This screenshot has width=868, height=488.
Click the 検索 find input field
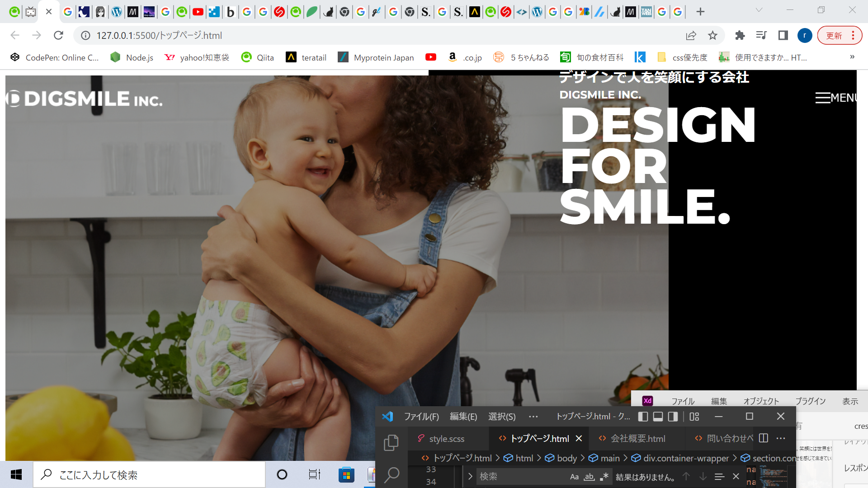pyautogui.click(x=522, y=476)
